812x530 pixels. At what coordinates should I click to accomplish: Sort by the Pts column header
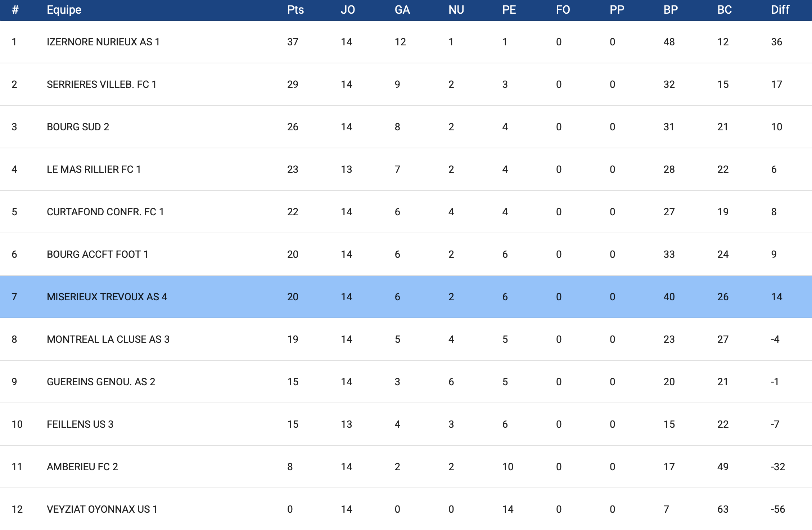[x=296, y=10]
